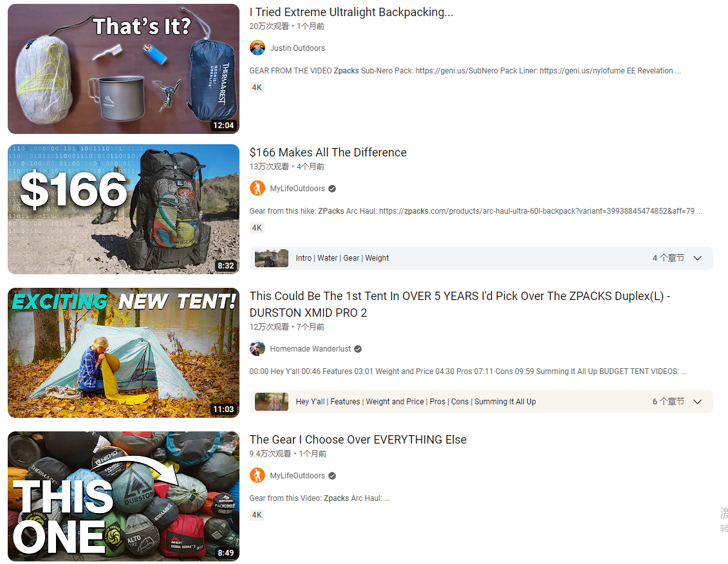Click MyLifeOutdoors avatar beside $166 video
The height and width of the screenshot is (564, 728).
[x=257, y=188]
